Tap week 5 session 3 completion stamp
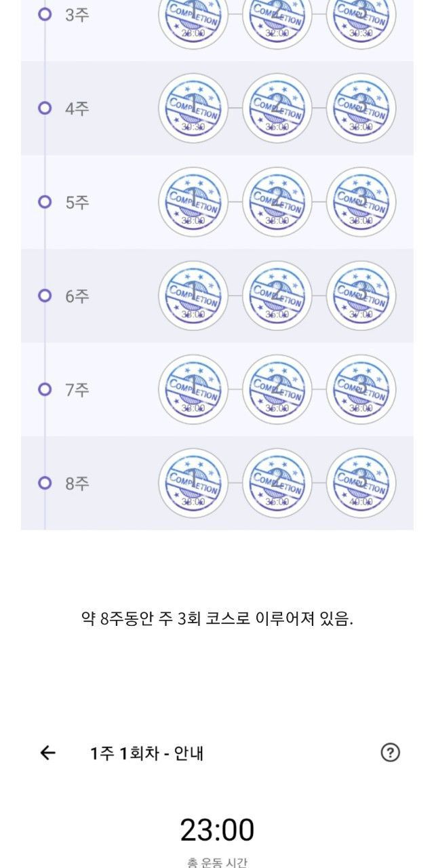The image size is (434, 868). 361,202
